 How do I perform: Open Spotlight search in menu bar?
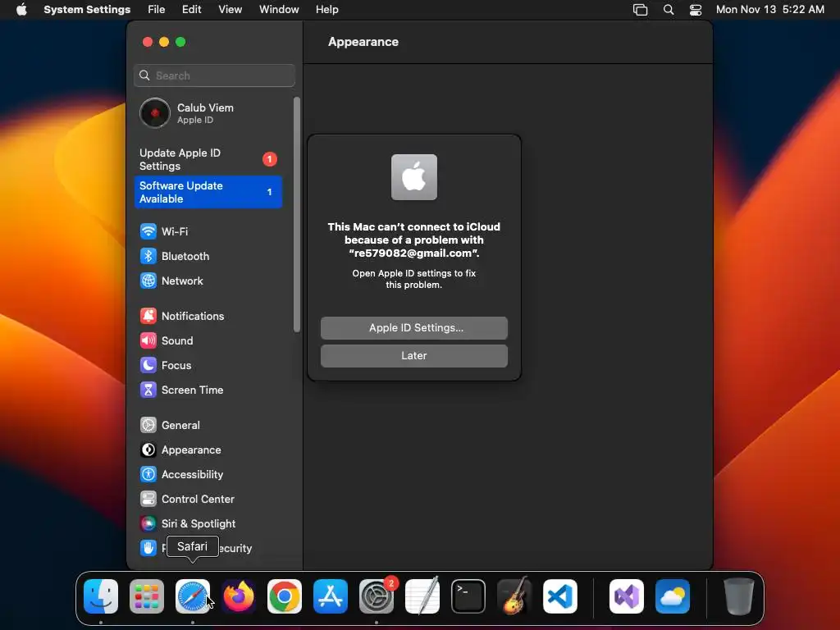669,10
